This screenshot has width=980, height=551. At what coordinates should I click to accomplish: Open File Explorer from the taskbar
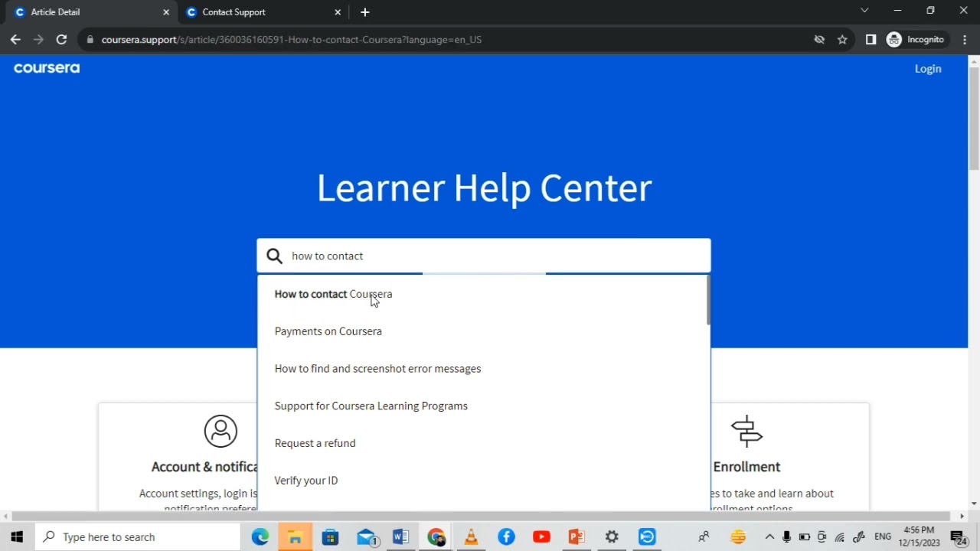pos(295,537)
